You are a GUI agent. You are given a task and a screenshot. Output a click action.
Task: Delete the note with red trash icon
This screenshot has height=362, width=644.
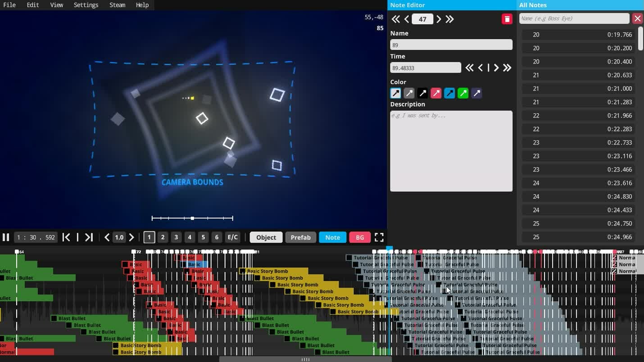507,19
